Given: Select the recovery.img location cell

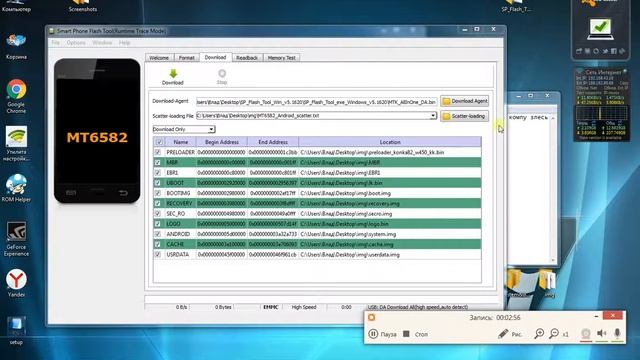Looking at the screenshot, I should tap(390, 203).
